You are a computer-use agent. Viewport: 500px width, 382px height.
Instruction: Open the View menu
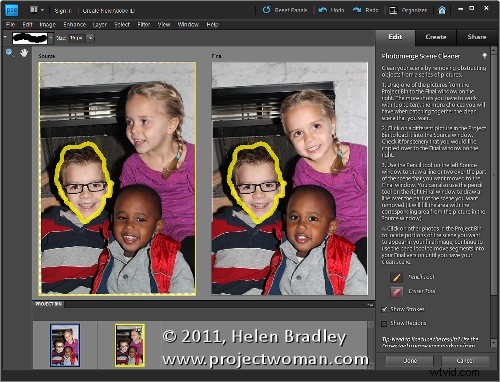tap(164, 24)
